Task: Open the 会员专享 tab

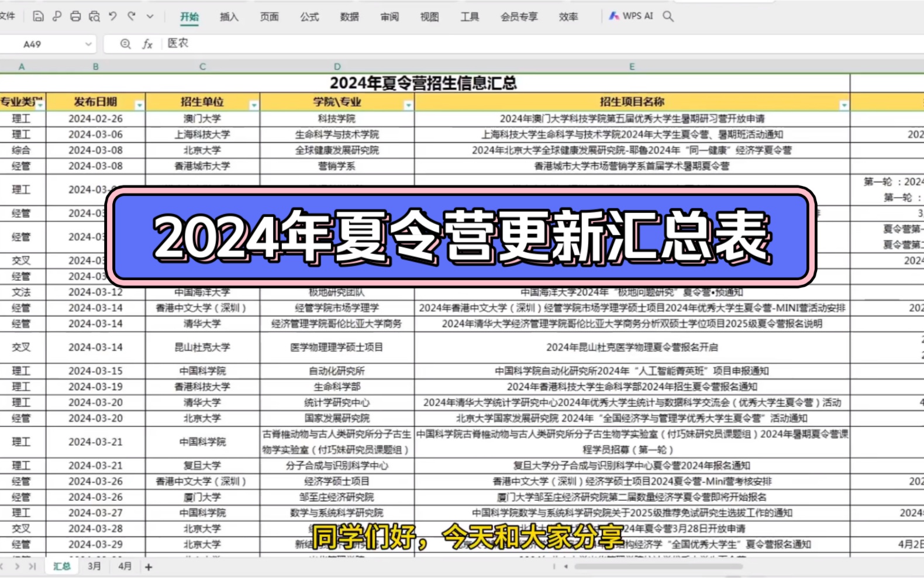Action: 519,17
